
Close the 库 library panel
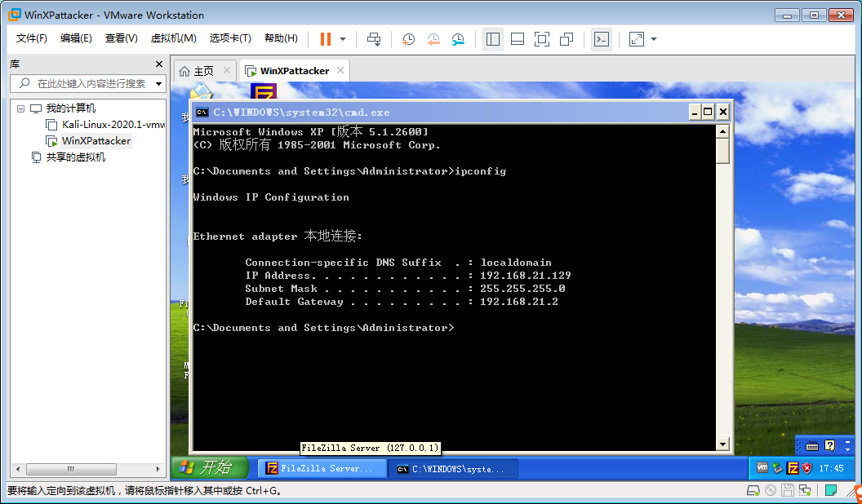159,64
